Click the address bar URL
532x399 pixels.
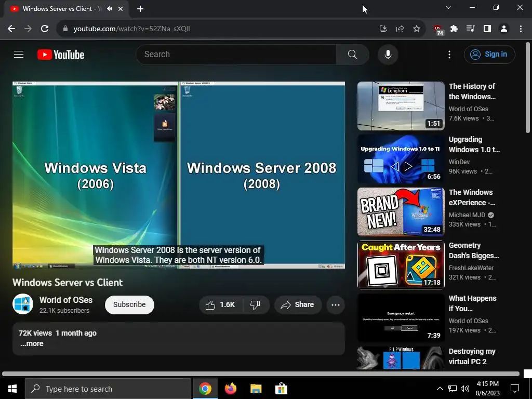pos(131,29)
